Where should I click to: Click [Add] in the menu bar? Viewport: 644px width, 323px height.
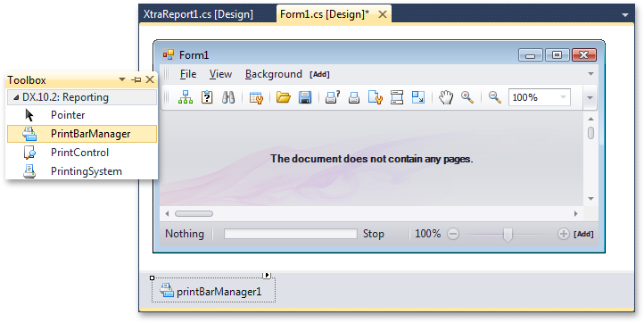[x=319, y=74]
